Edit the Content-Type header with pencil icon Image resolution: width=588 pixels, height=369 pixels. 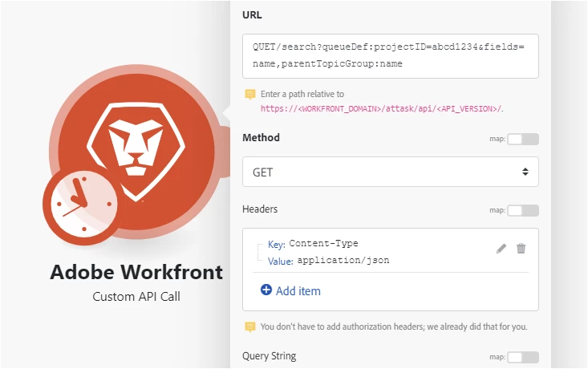[501, 249]
